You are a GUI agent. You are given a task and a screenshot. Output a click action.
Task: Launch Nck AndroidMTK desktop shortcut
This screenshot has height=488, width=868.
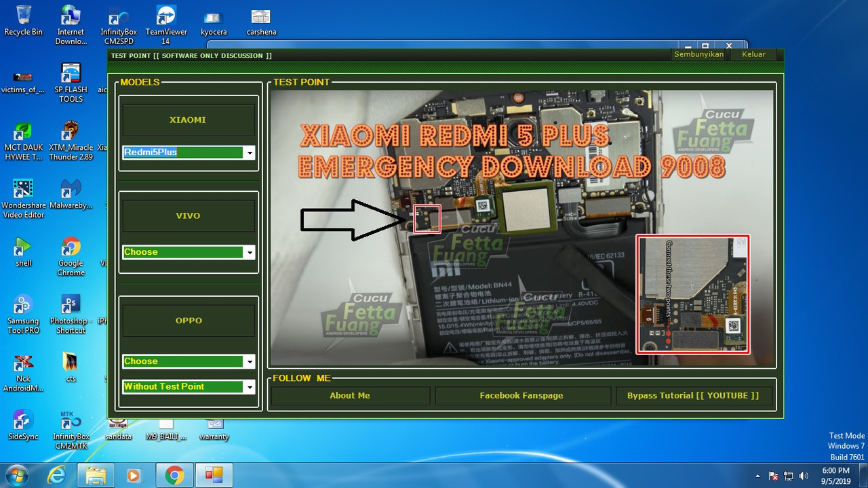pyautogui.click(x=23, y=372)
